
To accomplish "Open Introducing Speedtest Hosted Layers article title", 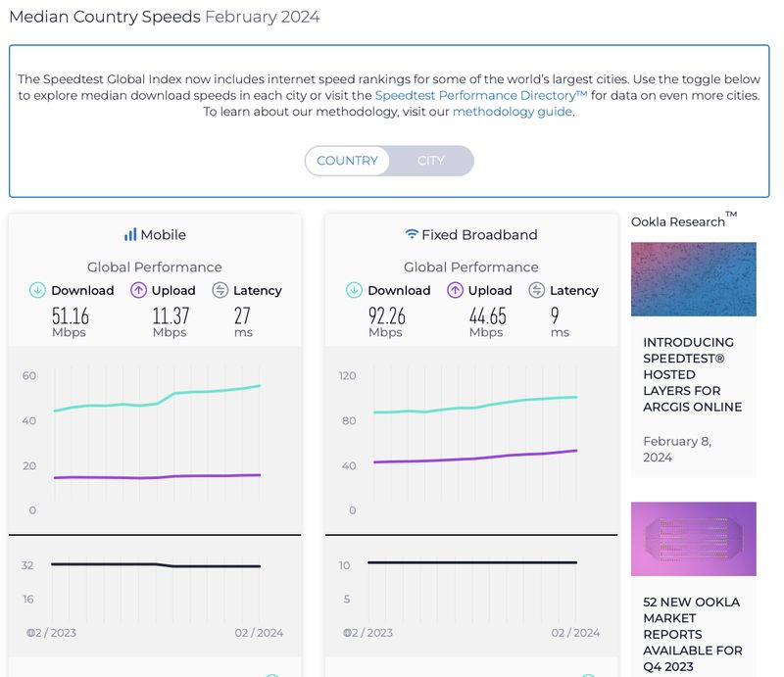I will click(693, 374).
